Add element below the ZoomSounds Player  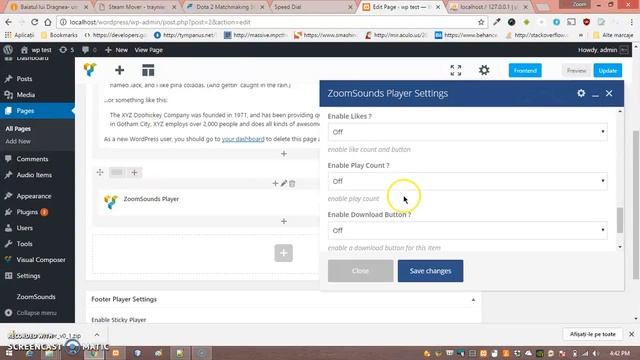point(284,221)
